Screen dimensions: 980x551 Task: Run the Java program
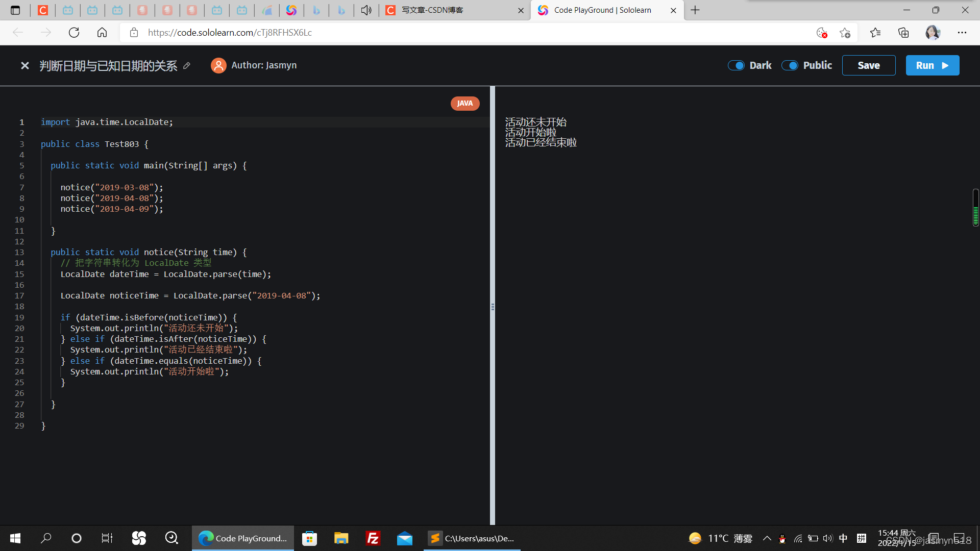tap(933, 65)
